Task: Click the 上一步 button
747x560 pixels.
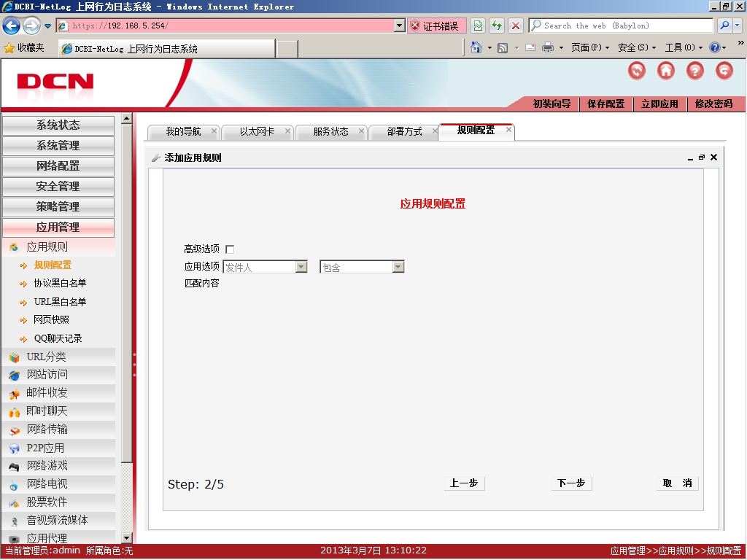Action: (x=464, y=483)
